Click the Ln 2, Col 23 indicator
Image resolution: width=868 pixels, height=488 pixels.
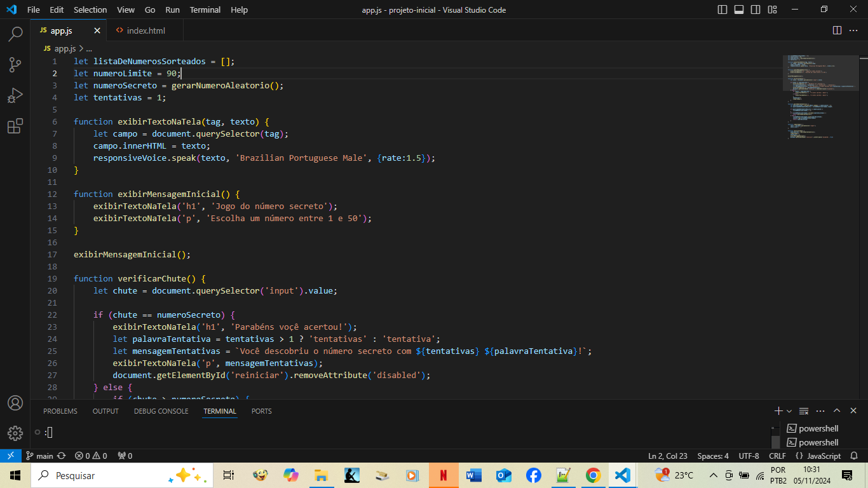[x=668, y=456]
